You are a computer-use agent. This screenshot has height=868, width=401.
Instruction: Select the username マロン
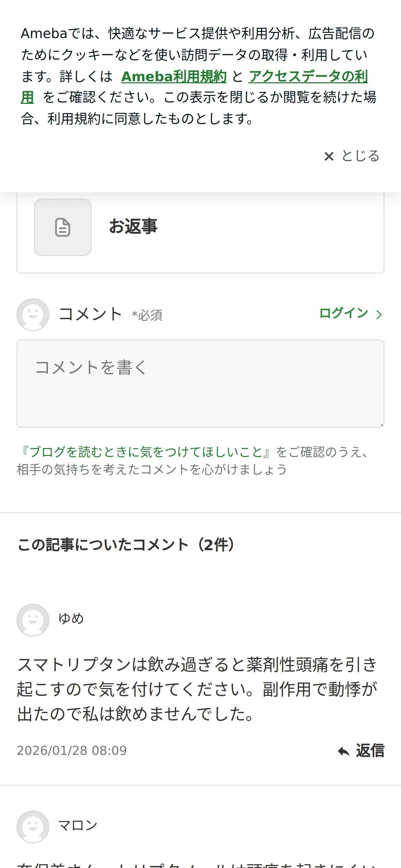tap(78, 825)
